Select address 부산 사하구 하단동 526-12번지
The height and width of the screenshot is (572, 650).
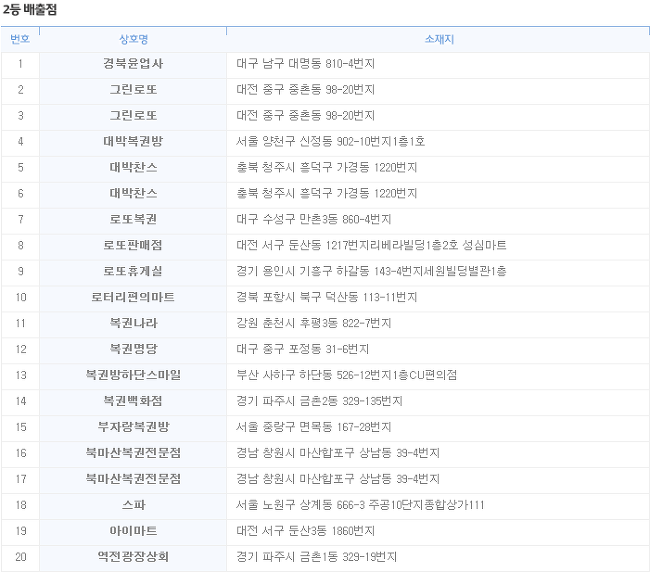click(x=314, y=375)
